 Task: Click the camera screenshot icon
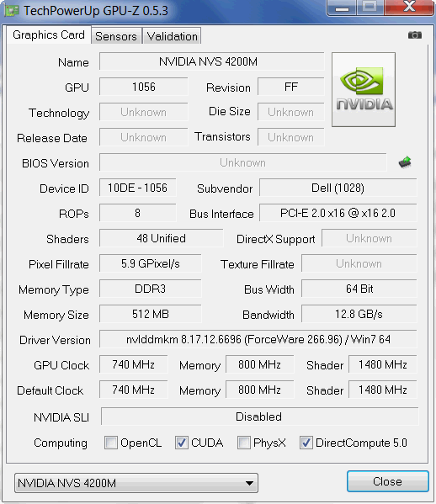414,34
